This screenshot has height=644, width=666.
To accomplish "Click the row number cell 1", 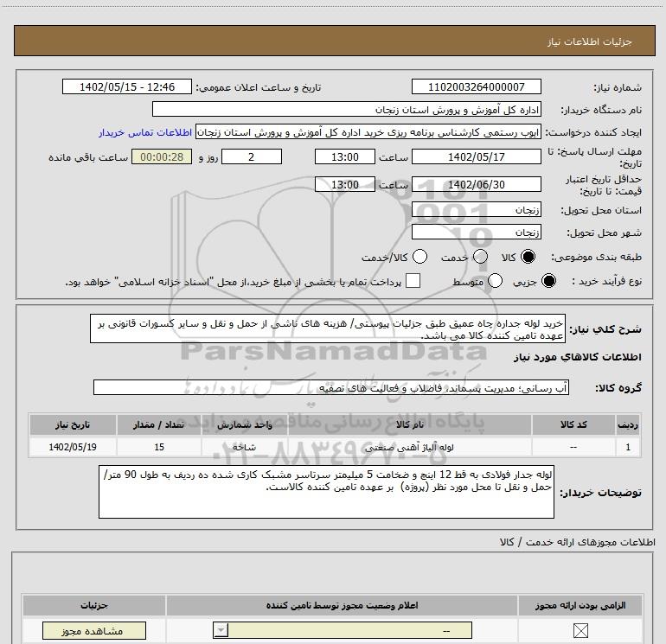I will point(628,447).
